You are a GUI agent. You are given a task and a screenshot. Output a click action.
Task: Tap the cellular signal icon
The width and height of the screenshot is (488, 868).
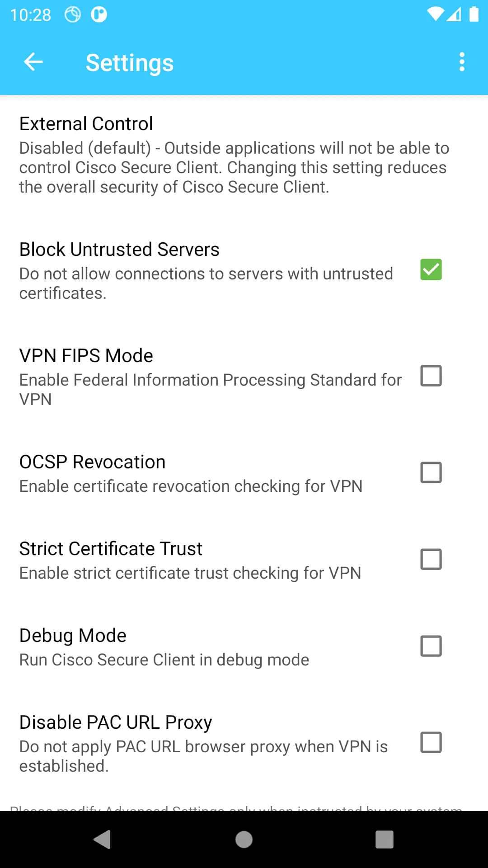[x=454, y=15]
